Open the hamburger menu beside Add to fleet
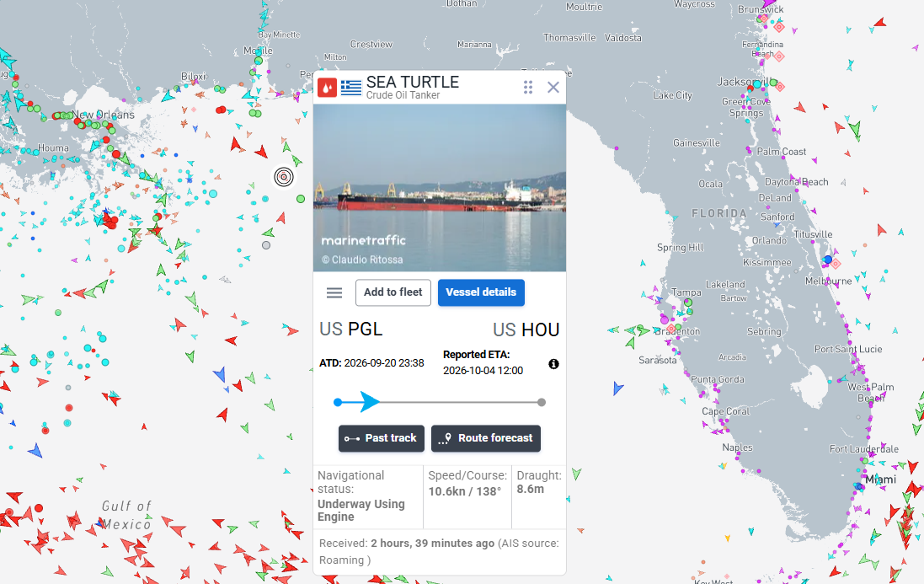 pos(334,293)
